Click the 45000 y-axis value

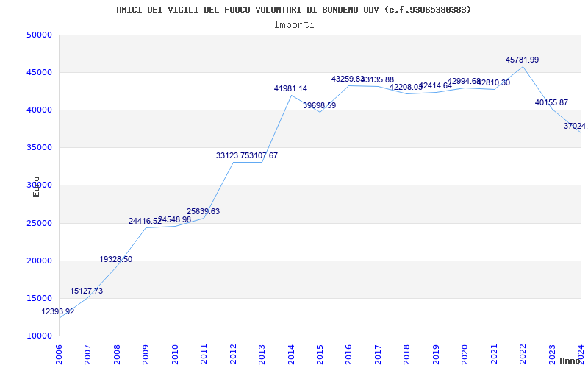tap(39, 72)
